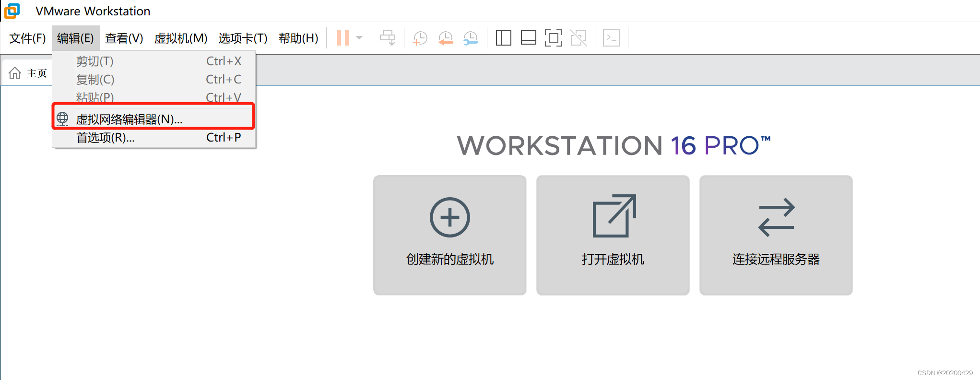The width and height of the screenshot is (980, 380).
Task: Open 虚拟网络编辑器(N)... menu entry
Action: (153, 119)
